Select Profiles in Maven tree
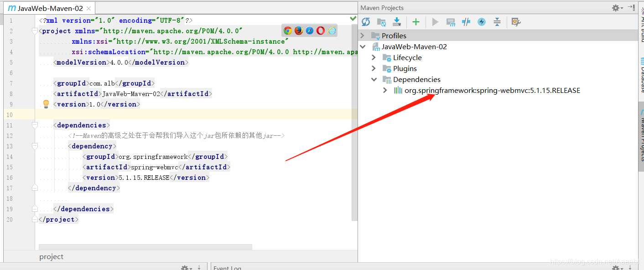This screenshot has height=270, width=644. point(394,36)
